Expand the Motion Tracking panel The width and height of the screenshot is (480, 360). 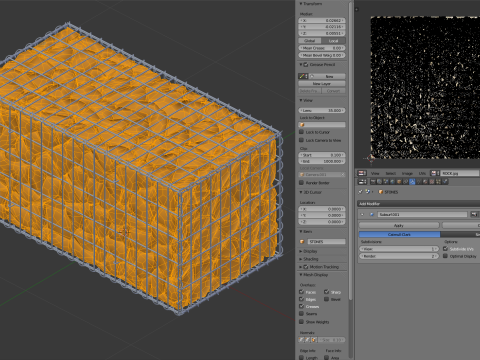tap(301, 267)
